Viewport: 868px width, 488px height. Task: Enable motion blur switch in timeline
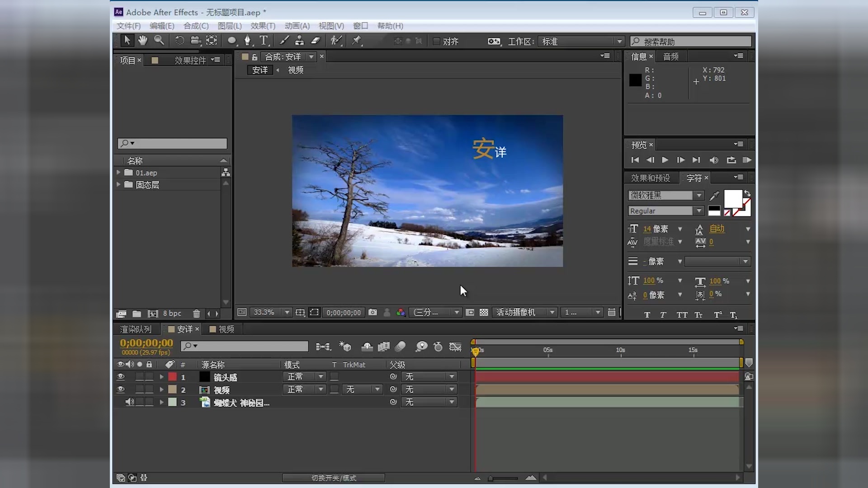pos(400,347)
